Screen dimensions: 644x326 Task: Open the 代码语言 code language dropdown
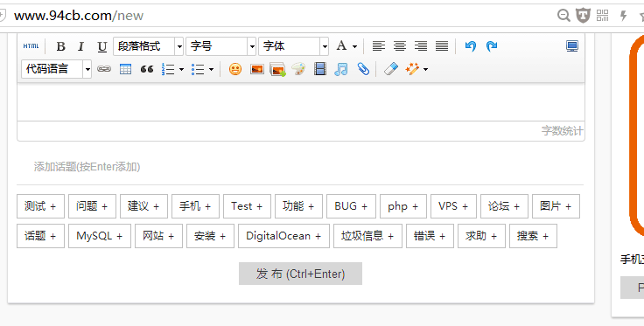click(56, 69)
